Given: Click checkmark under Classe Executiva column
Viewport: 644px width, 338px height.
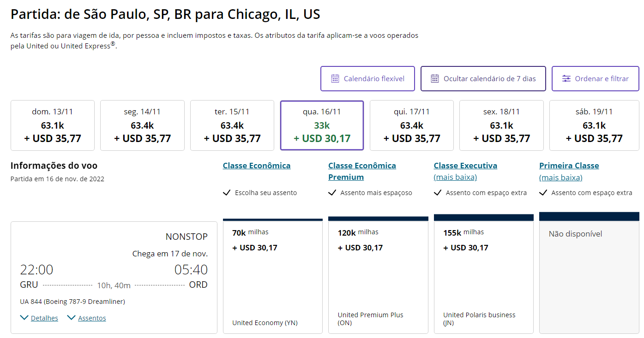Looking at the screenshot, I should [x=438, y=193].
